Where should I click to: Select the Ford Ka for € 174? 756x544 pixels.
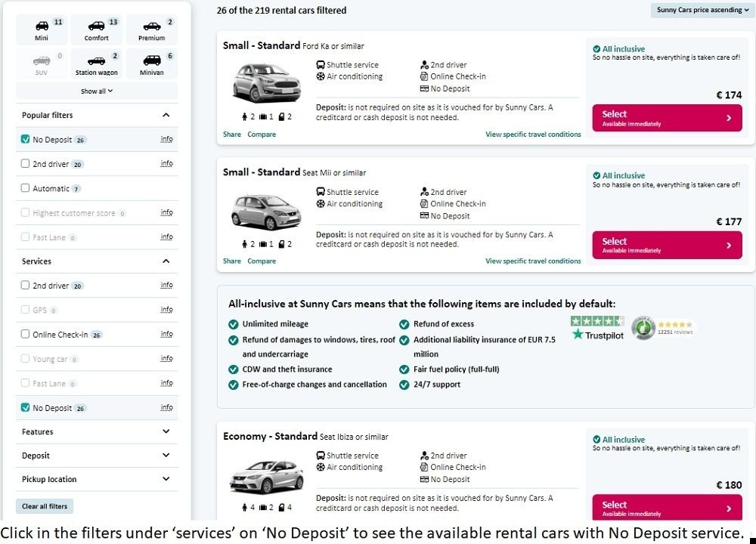tap(667, 118)
